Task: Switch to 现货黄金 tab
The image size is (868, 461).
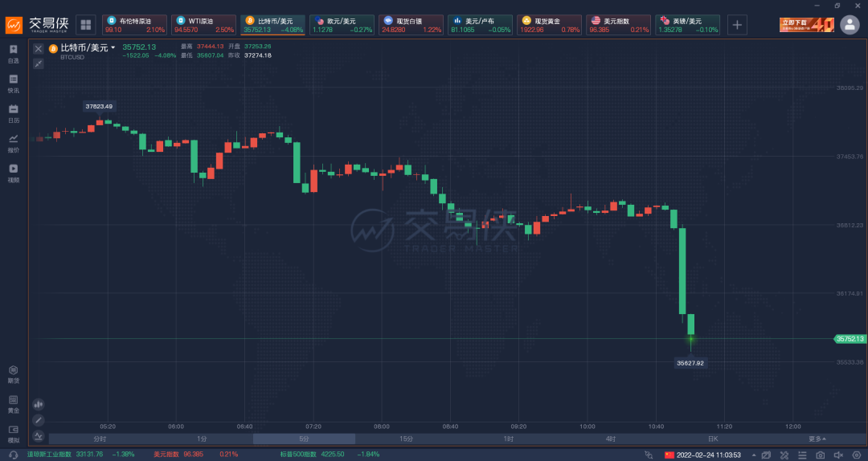Action: (x=549, y=25)
